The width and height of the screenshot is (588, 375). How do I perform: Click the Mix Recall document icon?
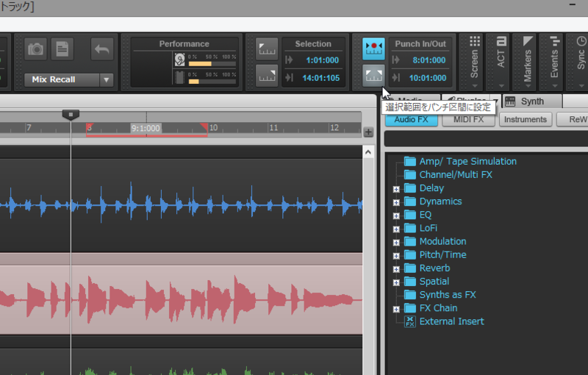(x=62, y=49)
